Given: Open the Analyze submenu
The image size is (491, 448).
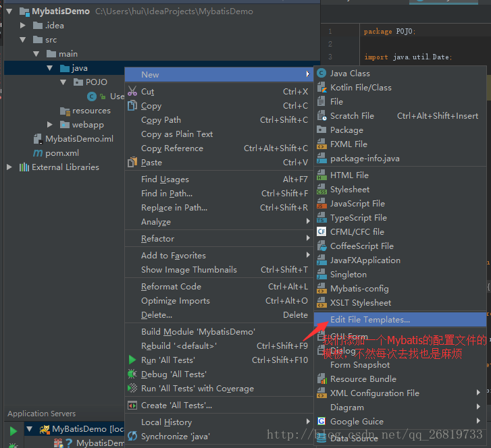Looking at the screenshot, I should click(219, 222).
